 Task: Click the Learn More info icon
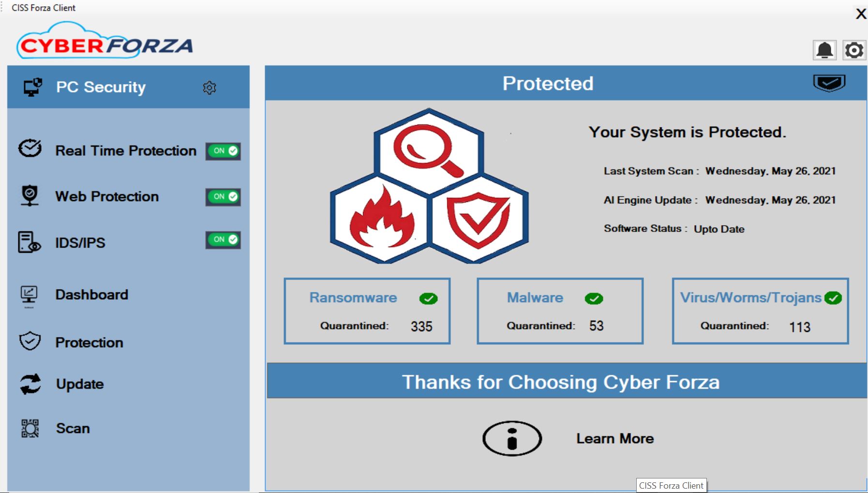point(512,438)
